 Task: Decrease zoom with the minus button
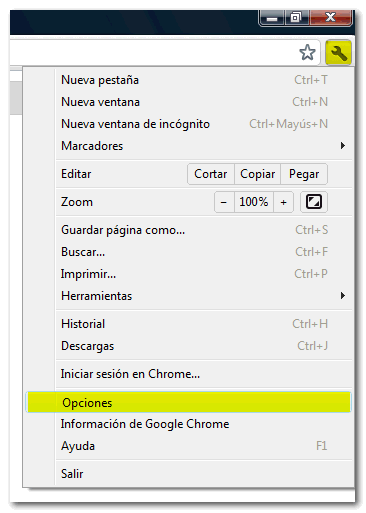point(224,202)
